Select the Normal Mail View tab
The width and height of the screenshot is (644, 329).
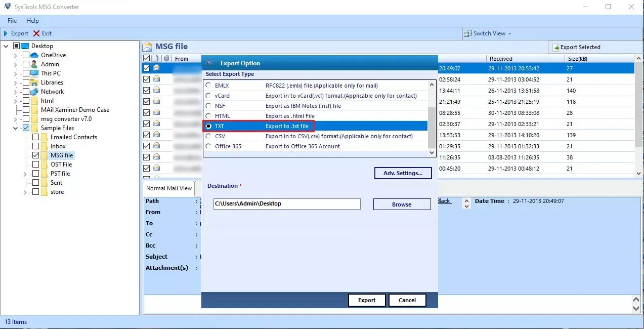tap(169, 188)
